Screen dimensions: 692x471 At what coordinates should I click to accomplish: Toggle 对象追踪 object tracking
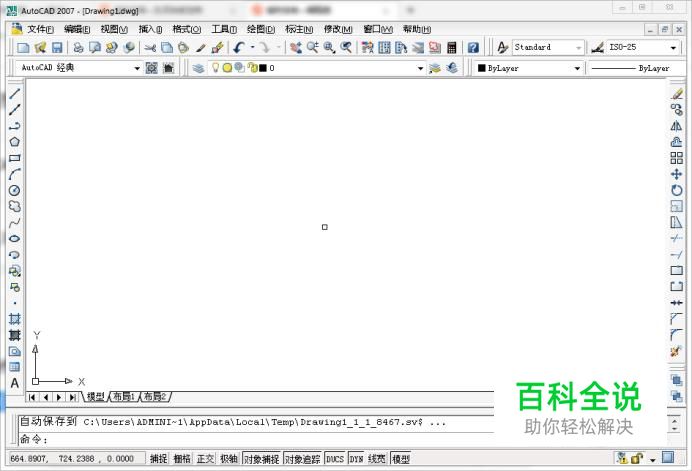(302, 459)
